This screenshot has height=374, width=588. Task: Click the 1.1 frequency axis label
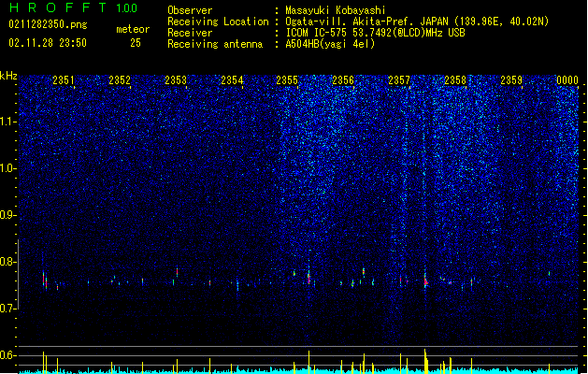tap(8, 122)
